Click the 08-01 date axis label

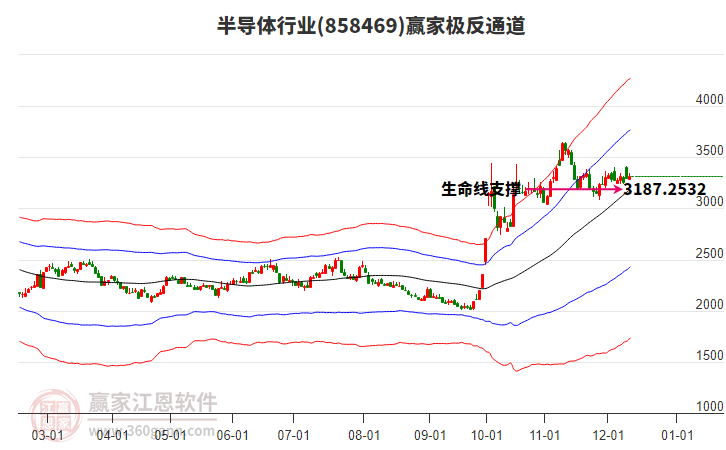[364, 435]
